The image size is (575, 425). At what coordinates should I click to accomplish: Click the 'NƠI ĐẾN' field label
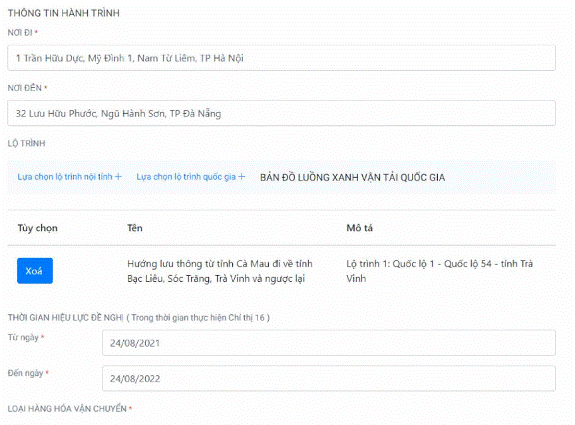point(25,88)
